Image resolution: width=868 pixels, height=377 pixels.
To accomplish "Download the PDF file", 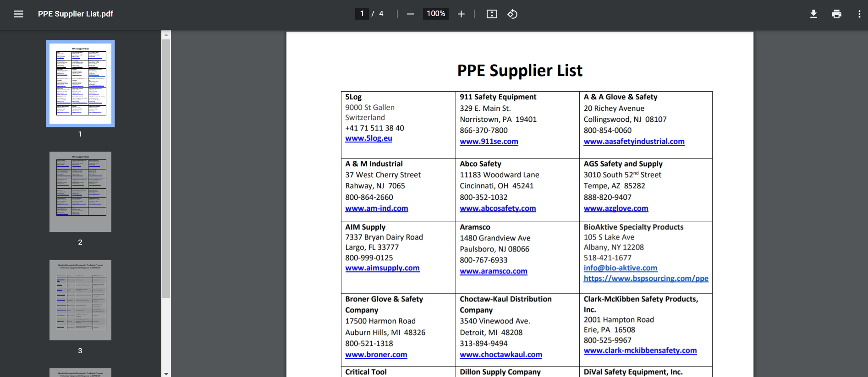I will point(813,14).
